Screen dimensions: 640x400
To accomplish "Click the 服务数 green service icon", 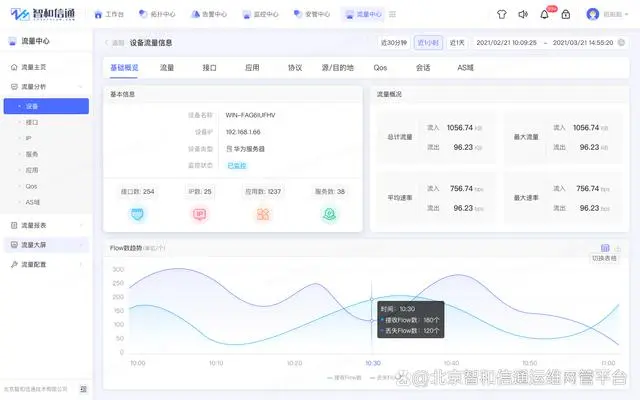I will tap(329, 214).
